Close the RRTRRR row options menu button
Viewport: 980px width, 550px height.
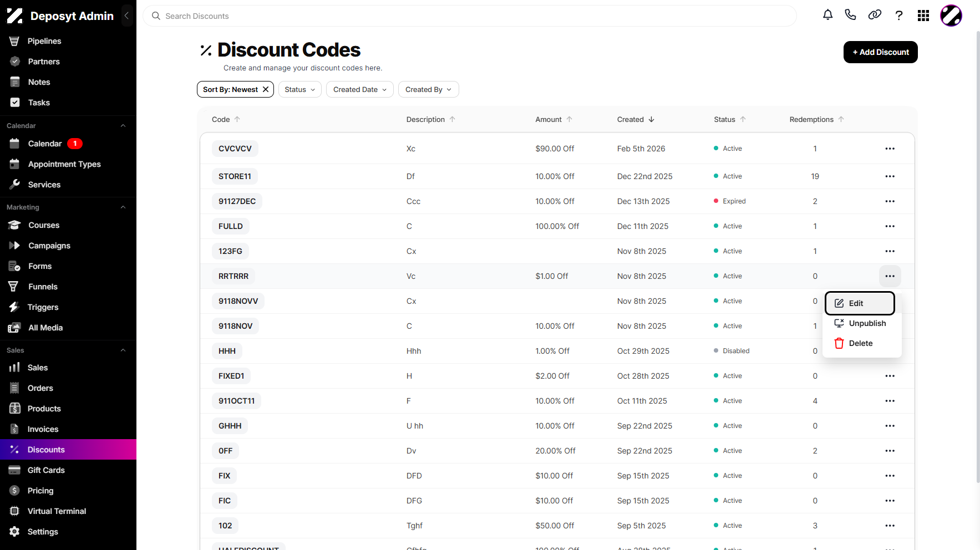(x=890, y=276)
